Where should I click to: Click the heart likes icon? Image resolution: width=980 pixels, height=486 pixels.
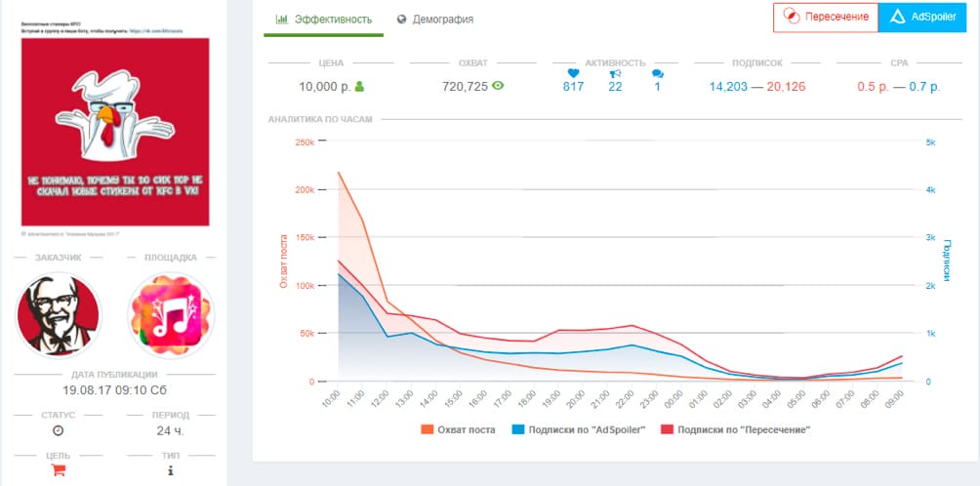pyautogui.click(x=574, y=72)
